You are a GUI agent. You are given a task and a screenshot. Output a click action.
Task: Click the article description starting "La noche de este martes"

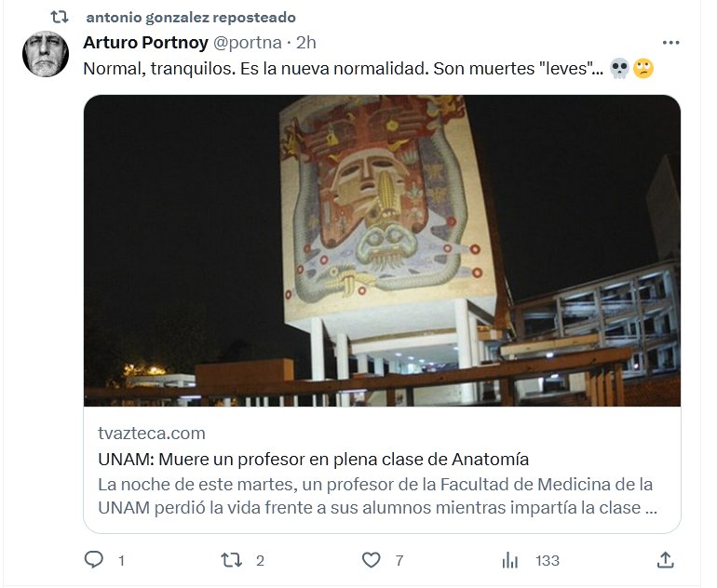(376, 496)
